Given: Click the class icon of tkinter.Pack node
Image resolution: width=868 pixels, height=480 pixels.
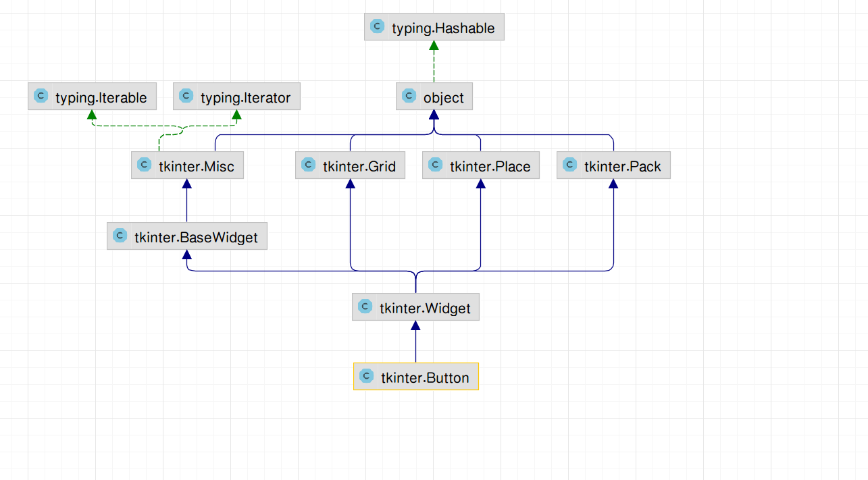Looking at the screenshot, I should point(569,165).
